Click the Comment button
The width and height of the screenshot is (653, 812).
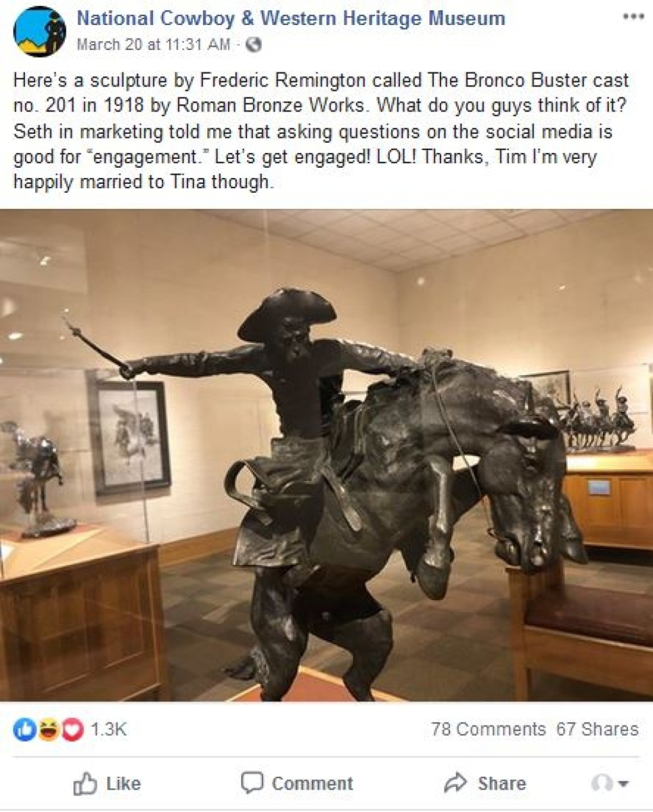tap(296, 784)
